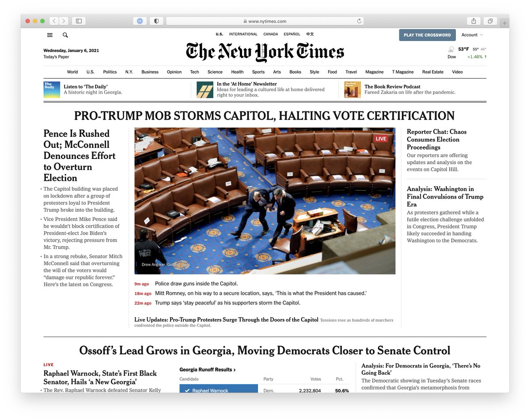Open the Mitt Romney live update
The width and height of the screenshot is (530, 420).
tap(261, 293)
